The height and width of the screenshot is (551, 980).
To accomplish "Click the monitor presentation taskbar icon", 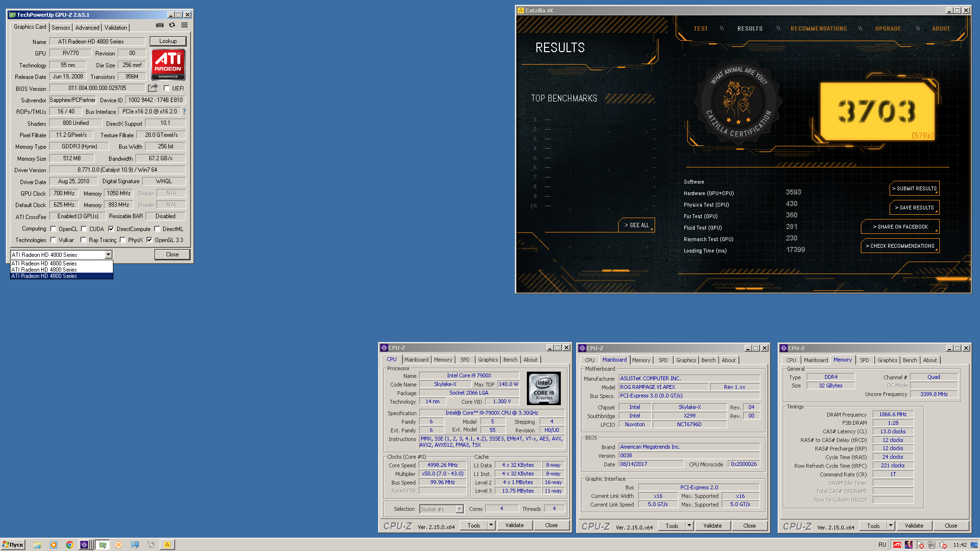I will (135, 545).
